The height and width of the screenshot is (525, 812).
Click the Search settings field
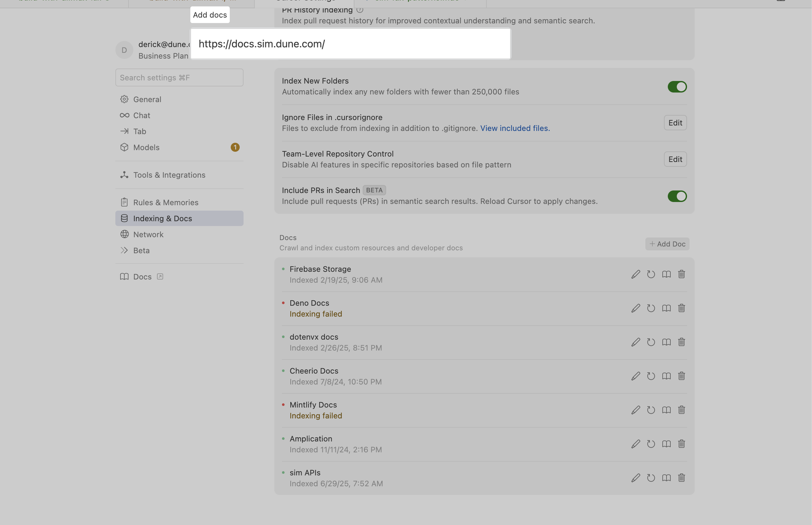[179, 78]
